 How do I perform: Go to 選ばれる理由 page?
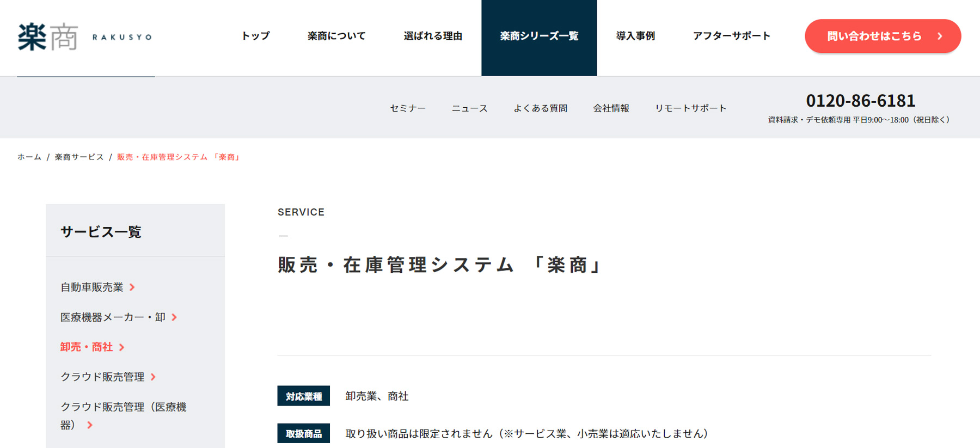point(433,36)
